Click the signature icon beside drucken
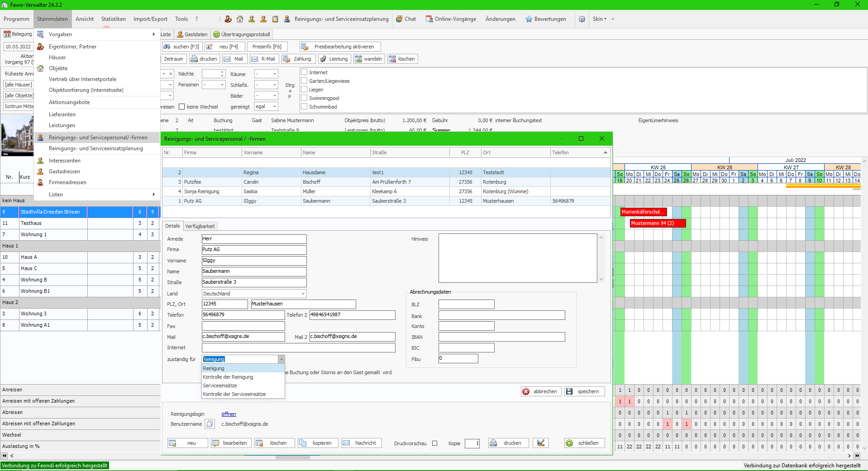This screenshot has height=471, width=868. [540, 443]
